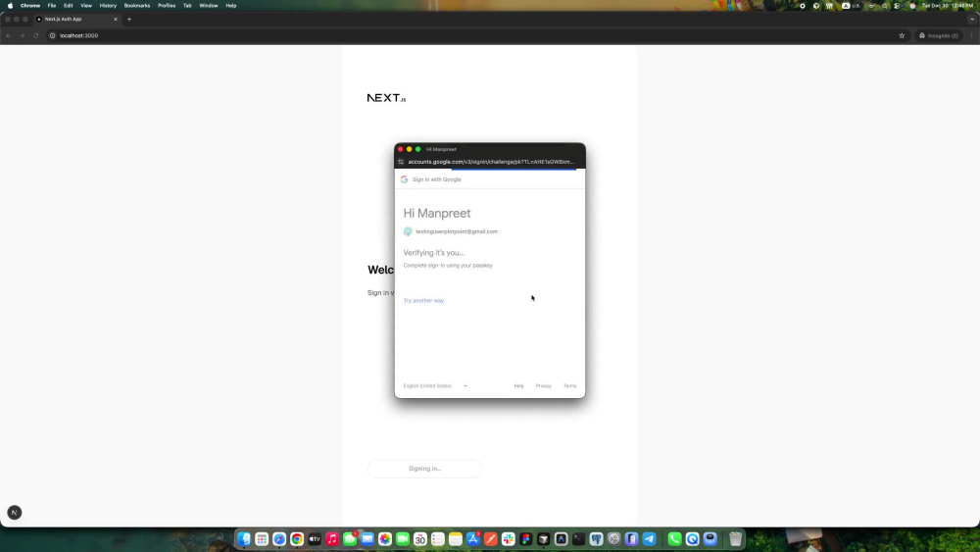Open Trash from the dock
Screen dimensions: 980x552
736,539
